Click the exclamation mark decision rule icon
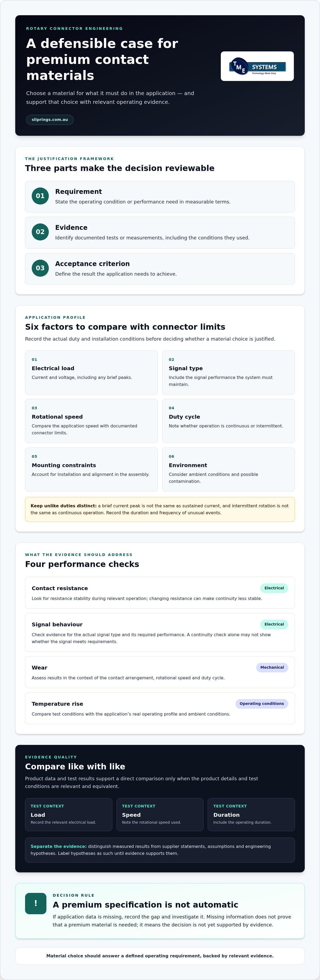The width and height of the screenshot is (320, 980). click(36, 903)
